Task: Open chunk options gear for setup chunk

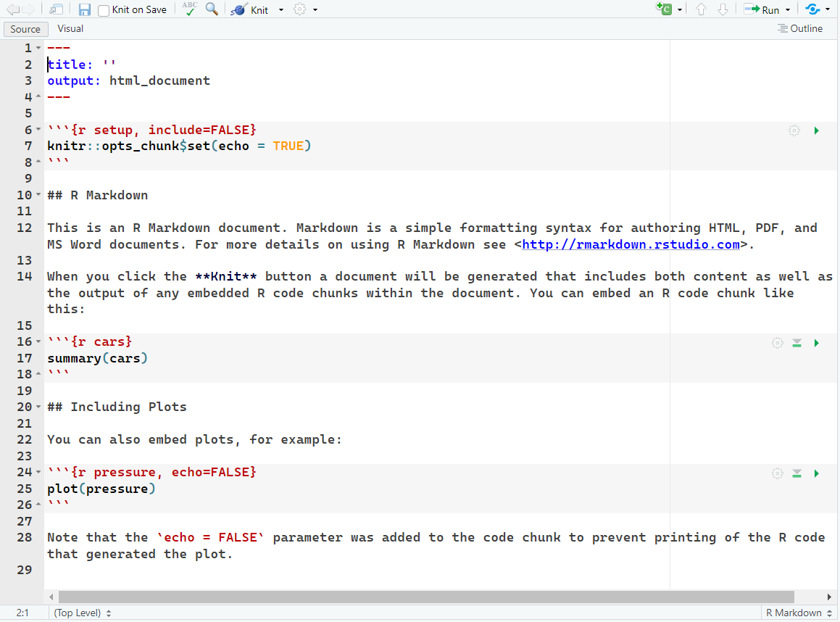Action: point(794,130)
